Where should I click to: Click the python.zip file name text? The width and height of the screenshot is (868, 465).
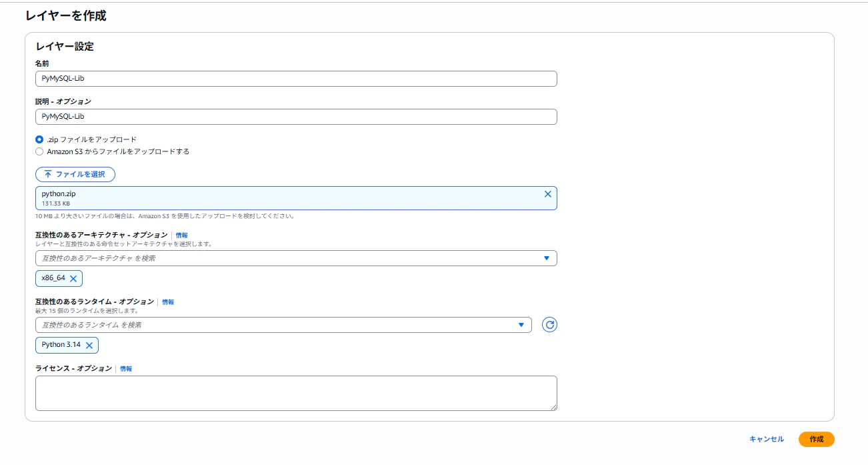tap(59, 194)
